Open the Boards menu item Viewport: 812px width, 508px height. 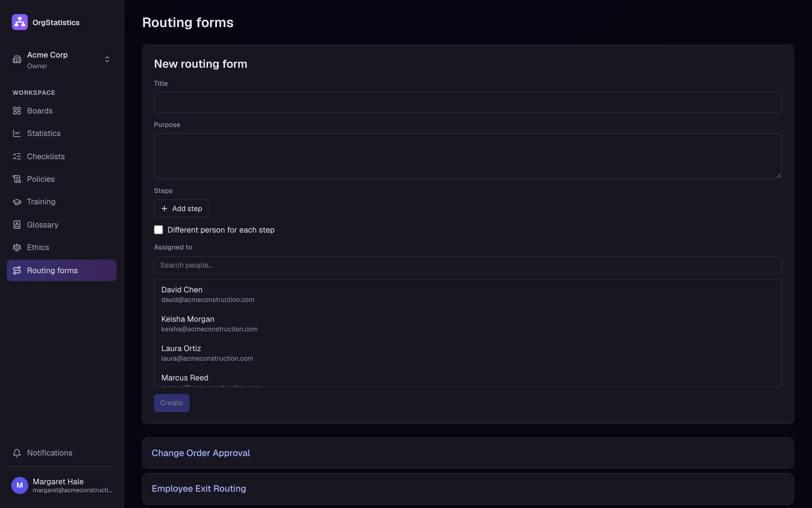(62, 111)
